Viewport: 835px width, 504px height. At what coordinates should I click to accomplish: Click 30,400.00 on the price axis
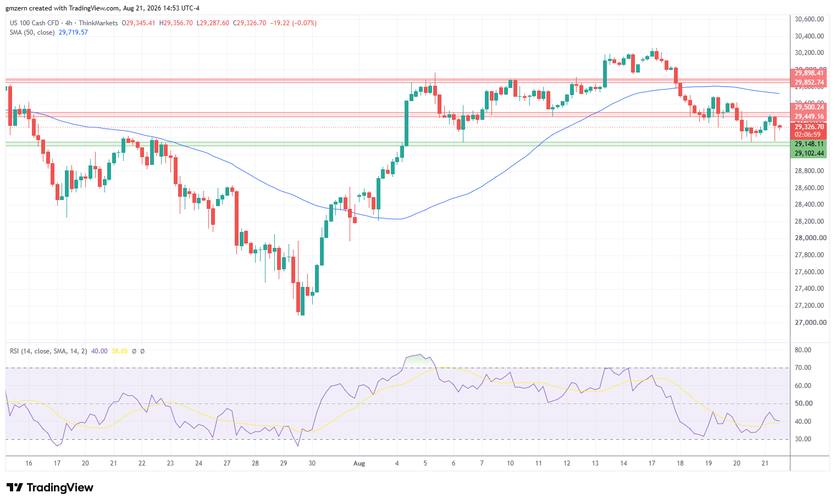(809, 36)
